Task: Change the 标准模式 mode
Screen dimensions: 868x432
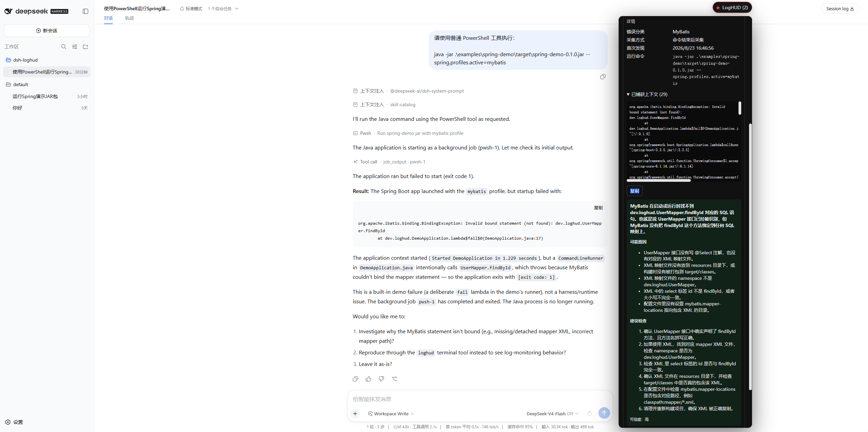Action: [x=191, y=9]
